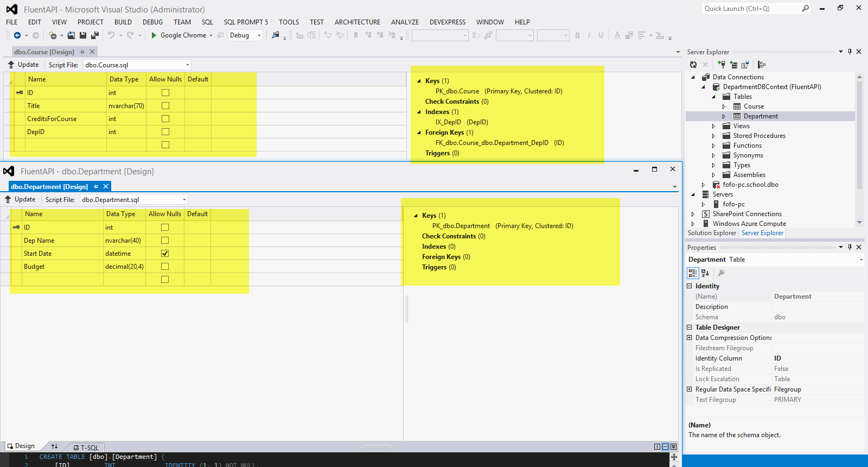Screen dimensions: 868x467
Task: Click the Dep Name column name cell
Action: pyautogui.click(x=62, y=241)
